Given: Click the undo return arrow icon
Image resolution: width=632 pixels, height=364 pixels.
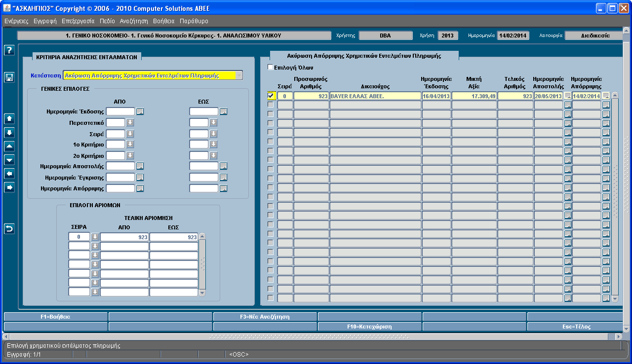Looking at the screenshot, I should click(9, 228).
